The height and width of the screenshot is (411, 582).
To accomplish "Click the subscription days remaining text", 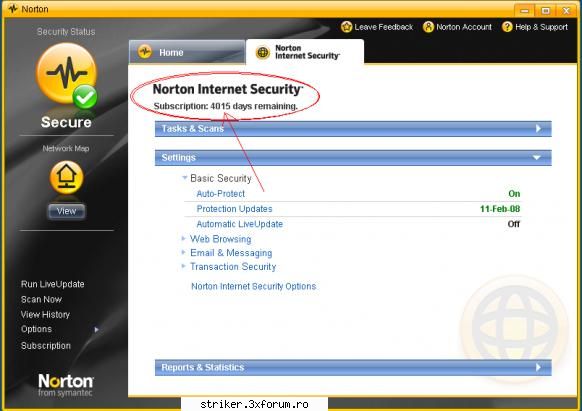I will tap(226, 106).
